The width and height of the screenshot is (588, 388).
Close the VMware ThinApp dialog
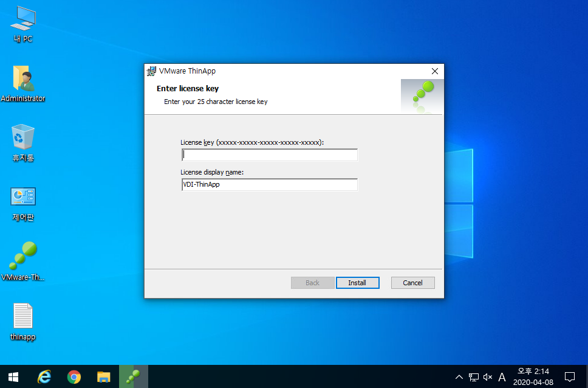pos(435,71)
